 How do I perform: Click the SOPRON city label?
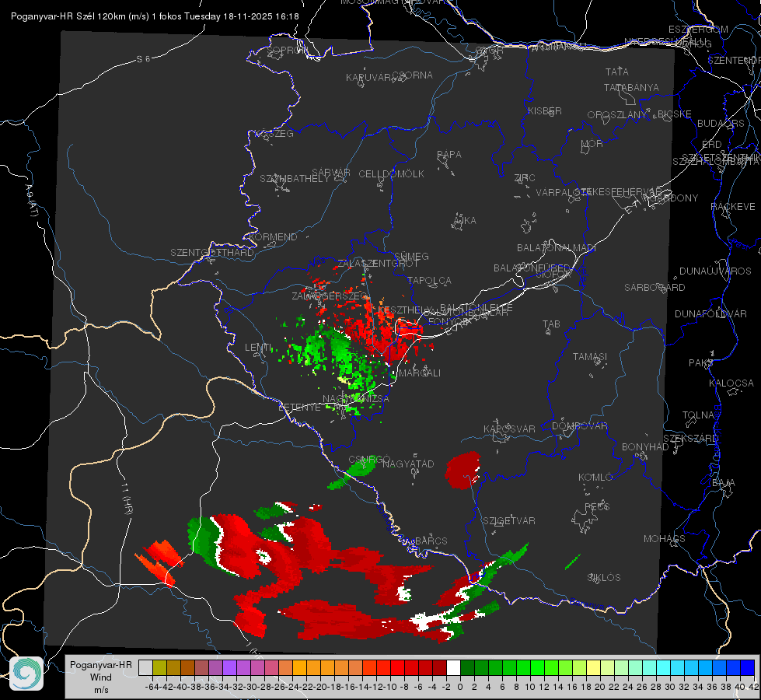pyautogui.click(x=287, y=50)
